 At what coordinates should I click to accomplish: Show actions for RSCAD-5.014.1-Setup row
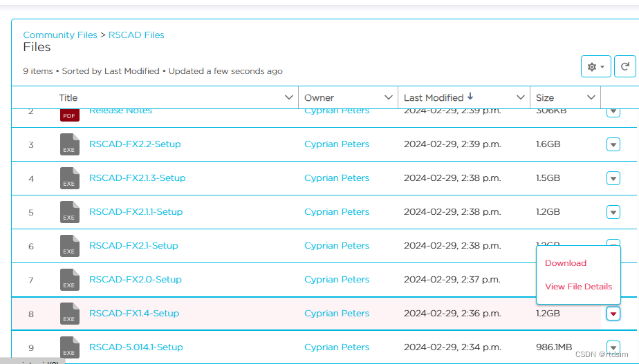click(x=613, y=347)
